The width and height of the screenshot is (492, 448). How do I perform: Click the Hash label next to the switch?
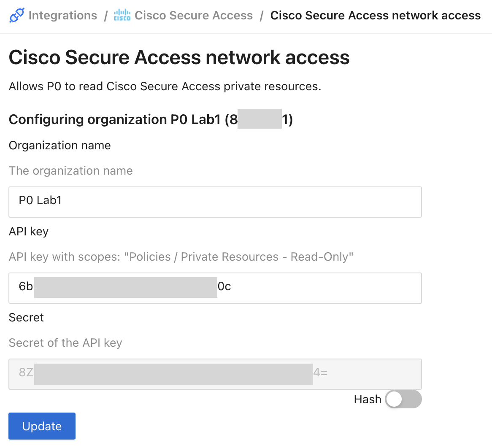[x=368, y=399]
